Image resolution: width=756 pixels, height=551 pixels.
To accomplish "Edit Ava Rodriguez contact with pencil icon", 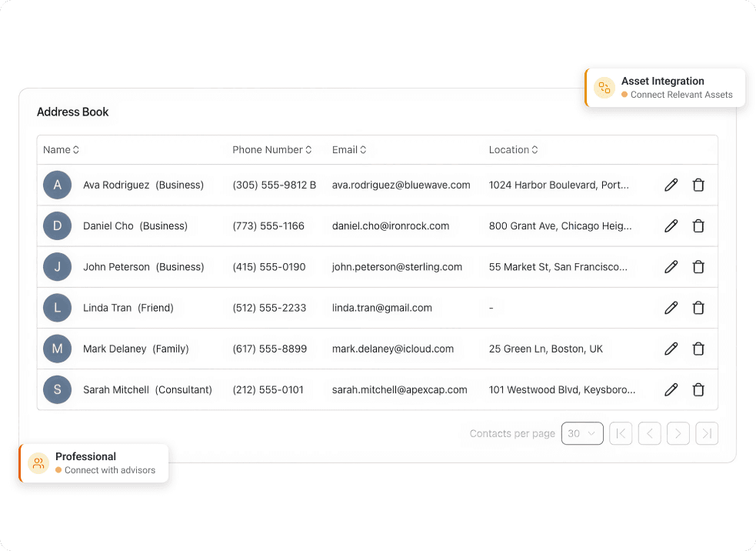I will coord(671,185).
